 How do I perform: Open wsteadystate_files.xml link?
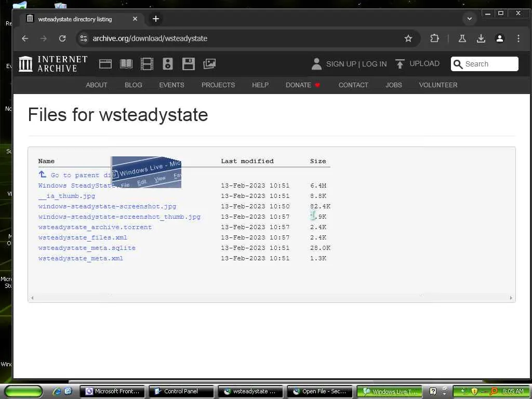point(83,237)
